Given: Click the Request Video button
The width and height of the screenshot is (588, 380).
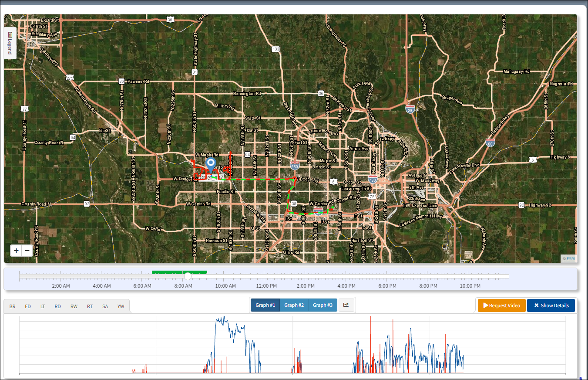Looking at the screenshot, I should coord(501,305).
